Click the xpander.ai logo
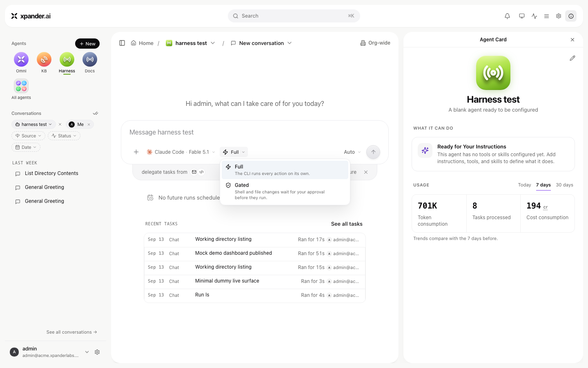 coord(31,16)
